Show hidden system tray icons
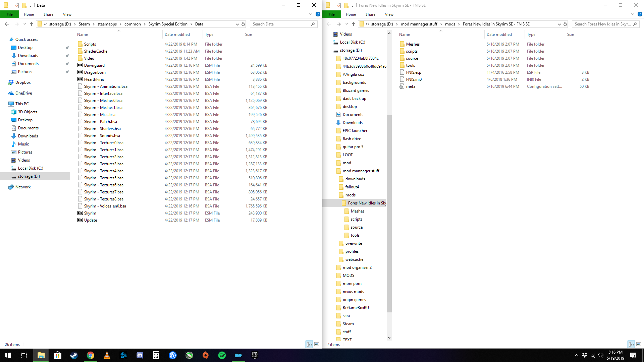Image resolution: width=644 pixels, height=362 pixels. pyautogui.click(x=576, y=355)
